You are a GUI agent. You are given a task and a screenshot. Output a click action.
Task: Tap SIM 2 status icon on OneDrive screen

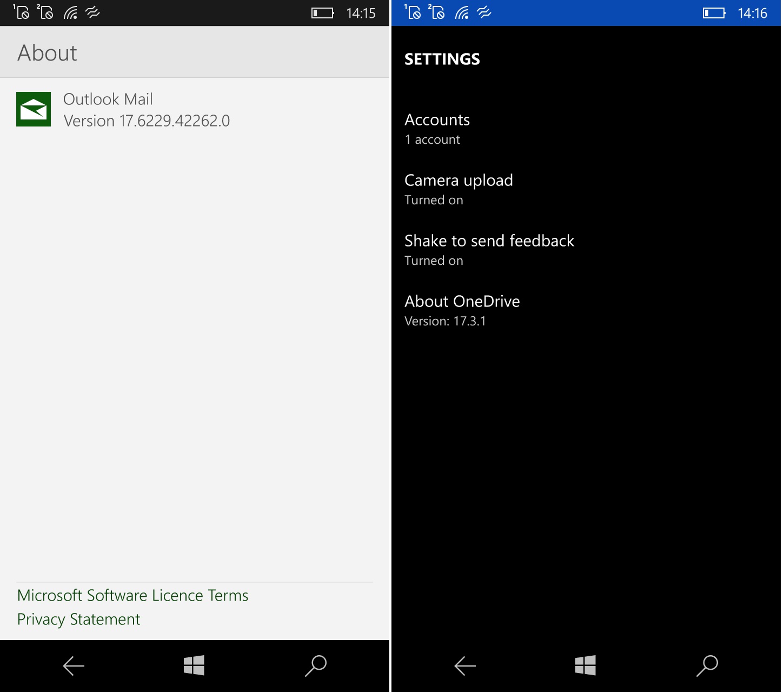point(436,12)
